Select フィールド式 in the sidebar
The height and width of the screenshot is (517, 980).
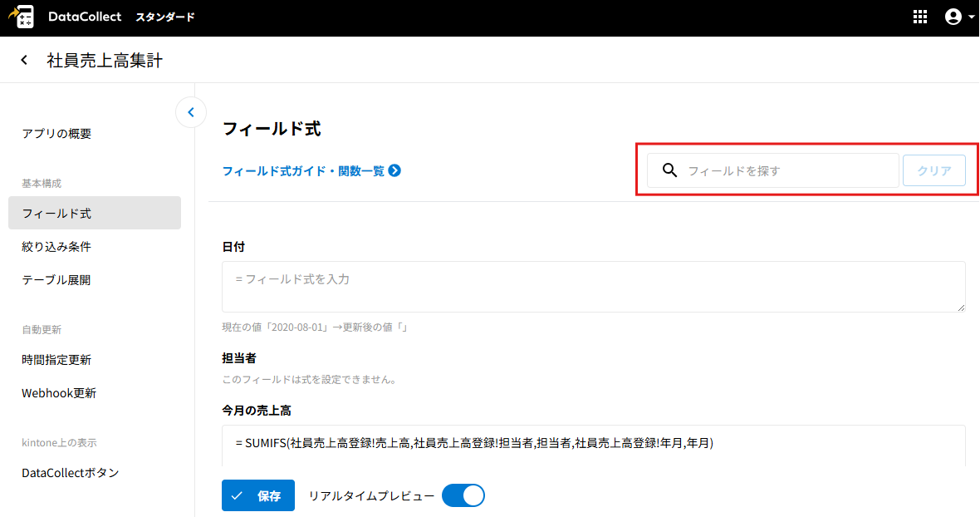click(95, 213)
